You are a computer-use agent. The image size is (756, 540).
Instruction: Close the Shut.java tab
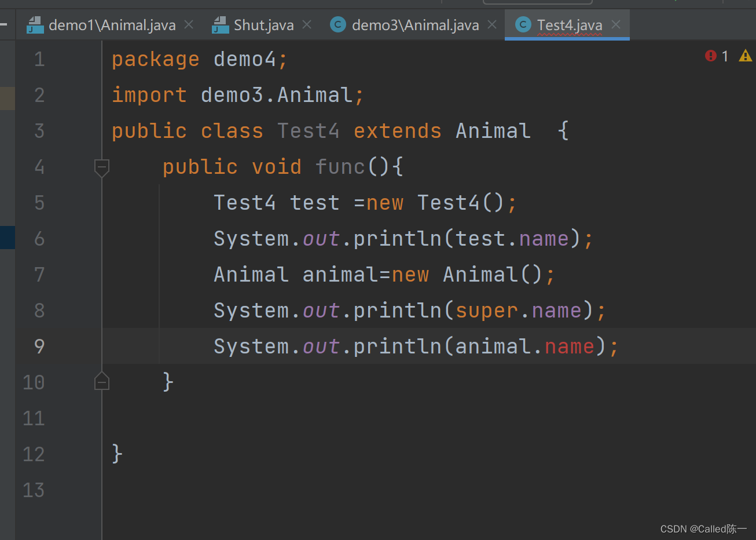tap(307, 24)
